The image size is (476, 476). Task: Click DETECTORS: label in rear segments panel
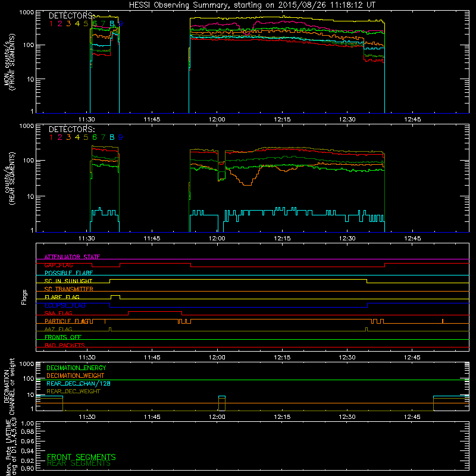pyautogui.click(x=71, y=129)
